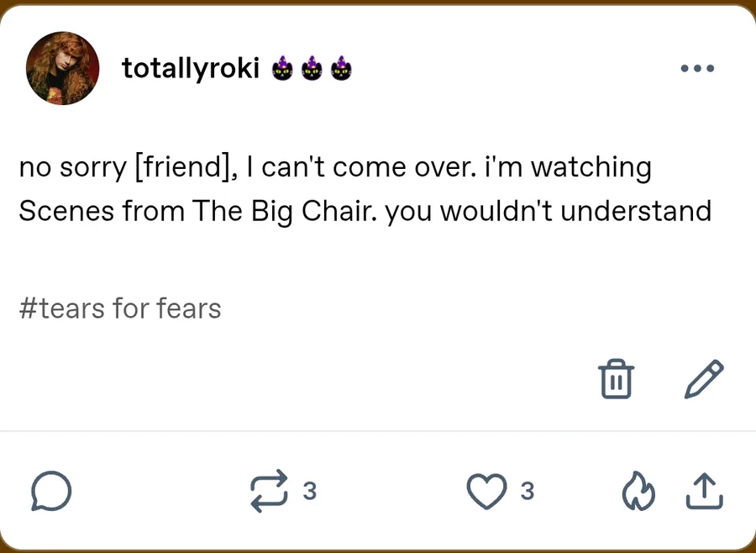Screen dimensions: 756x553
Task: Click the opening words "no sorry" of the post
Action: point(72,167)
